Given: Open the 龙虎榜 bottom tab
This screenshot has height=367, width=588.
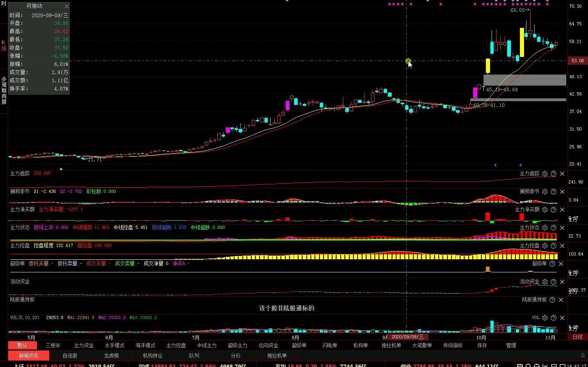Looking at the screenshot, I should click(x=111, y=356).
